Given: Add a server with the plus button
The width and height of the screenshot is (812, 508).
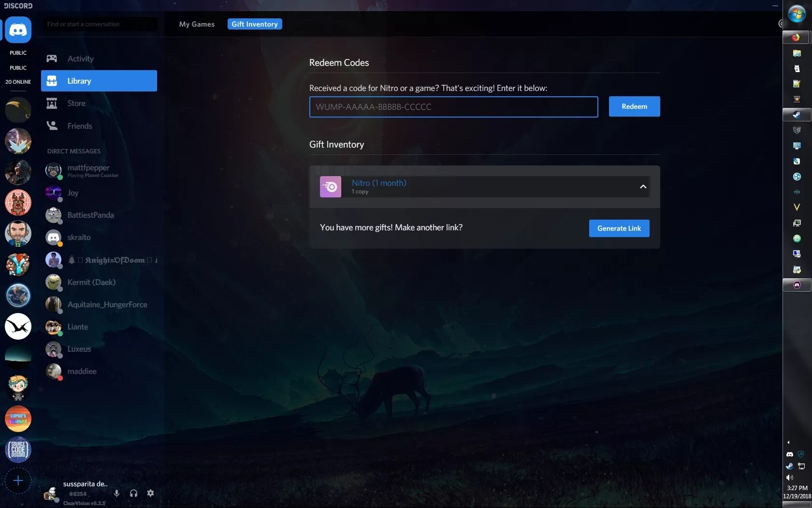Looking at the screenshot, I should (18, 480).
